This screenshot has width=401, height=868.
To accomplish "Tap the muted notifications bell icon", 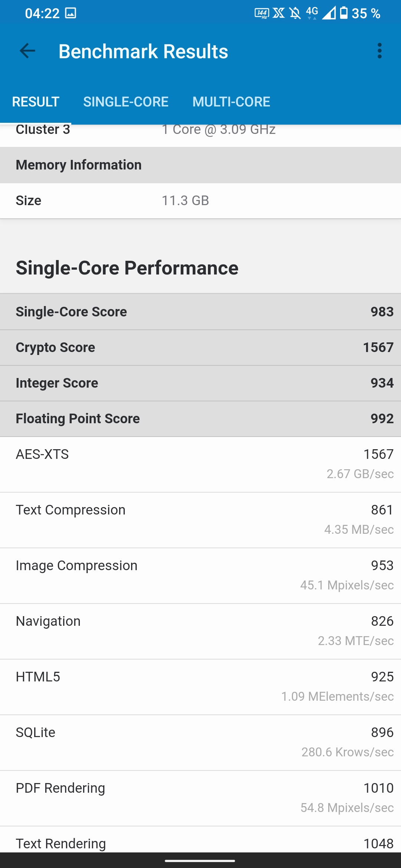I will point(295,13).
